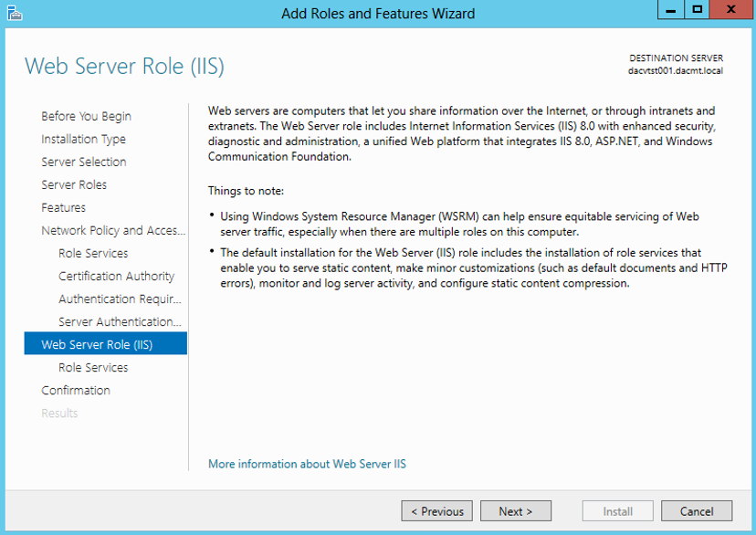Open "More information about Web Server IIS" link

click(x=307, y=464)
